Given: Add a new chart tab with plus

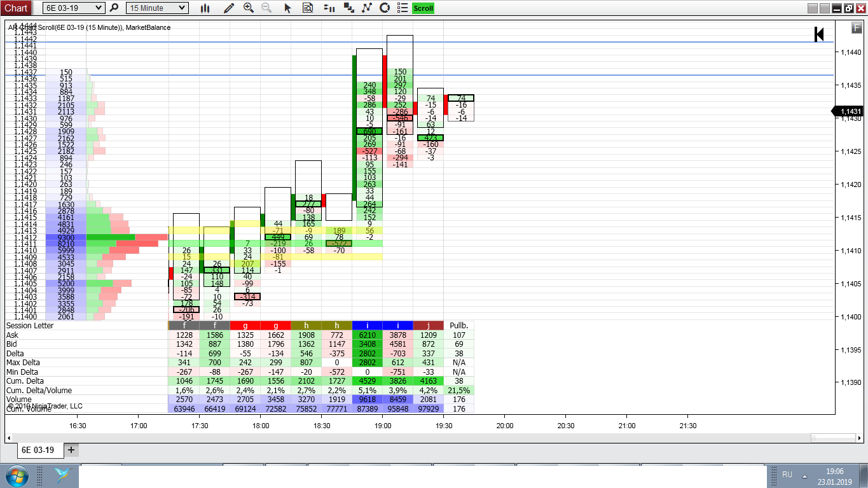Looking at the screenshot, I should click(71, 450).
